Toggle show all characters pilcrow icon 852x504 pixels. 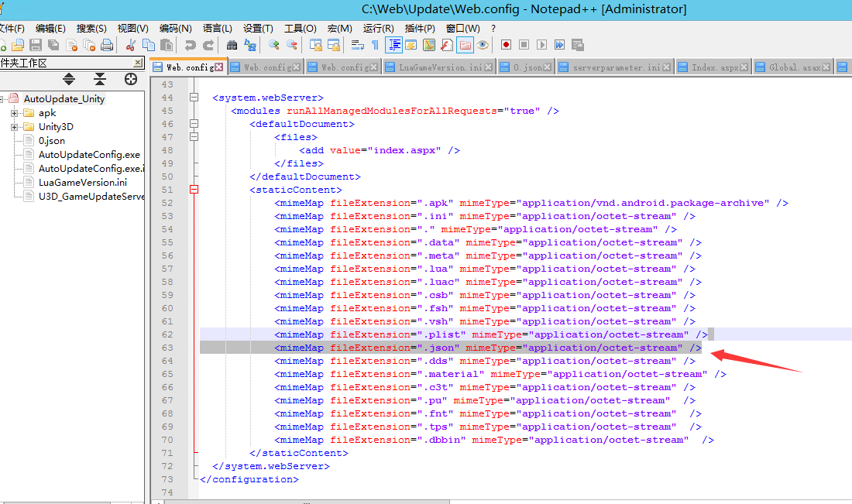tap(375, 45)
